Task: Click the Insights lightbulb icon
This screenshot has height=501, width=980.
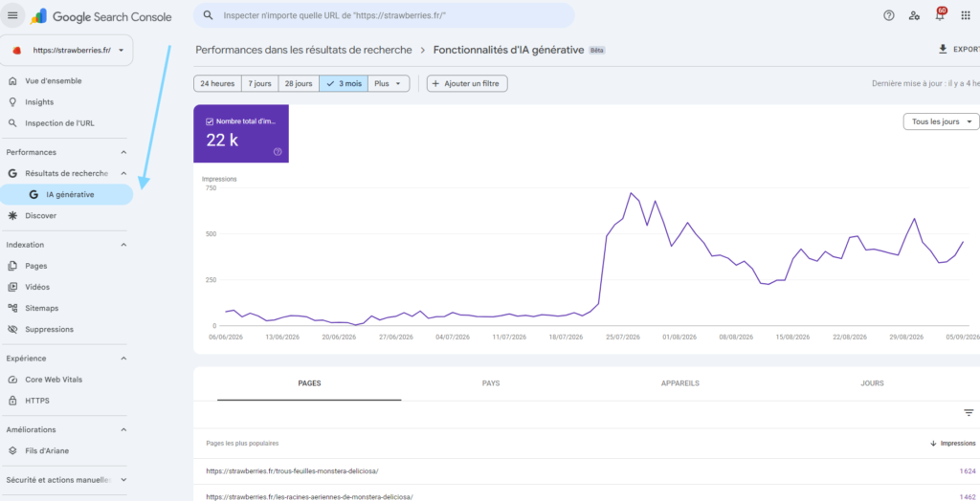Action: [x=12, y=101]
